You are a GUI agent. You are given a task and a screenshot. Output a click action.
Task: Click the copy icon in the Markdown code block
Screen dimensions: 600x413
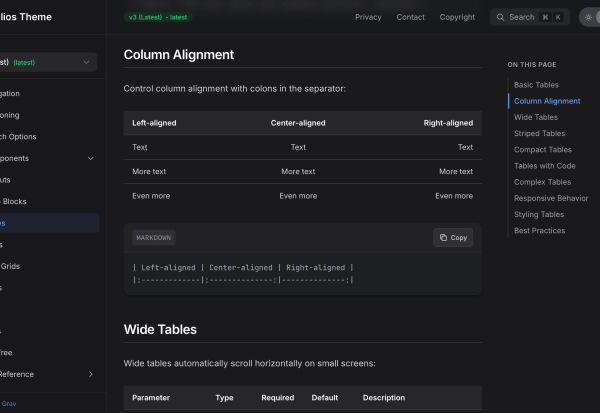(443, 238)
